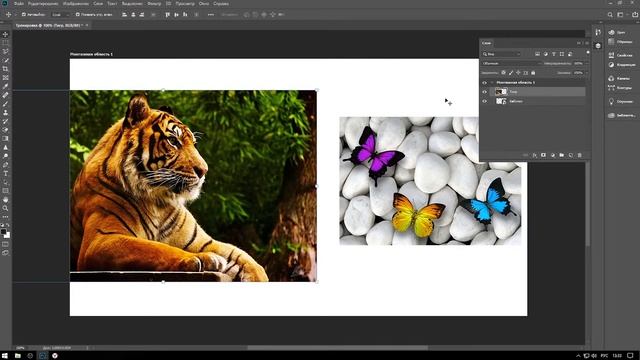The height and width of the screenshot is (360, 640).
Task: Click delete layer trash icon
Action: click(x=580, y=155)
